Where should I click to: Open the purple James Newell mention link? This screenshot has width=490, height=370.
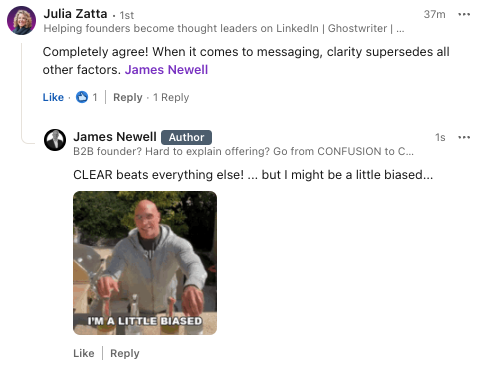tap(166, 70)
